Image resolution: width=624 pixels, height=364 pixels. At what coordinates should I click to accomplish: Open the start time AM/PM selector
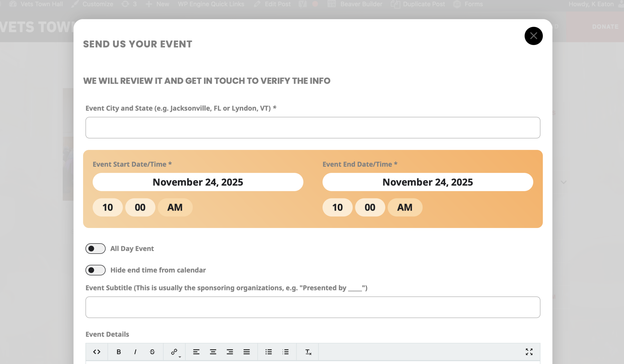175,207
